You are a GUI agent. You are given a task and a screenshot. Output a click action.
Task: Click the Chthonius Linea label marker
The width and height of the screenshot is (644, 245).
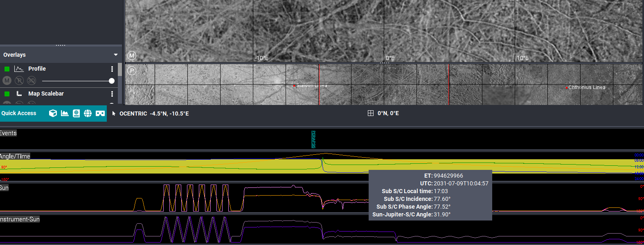(x=567, y=87)
